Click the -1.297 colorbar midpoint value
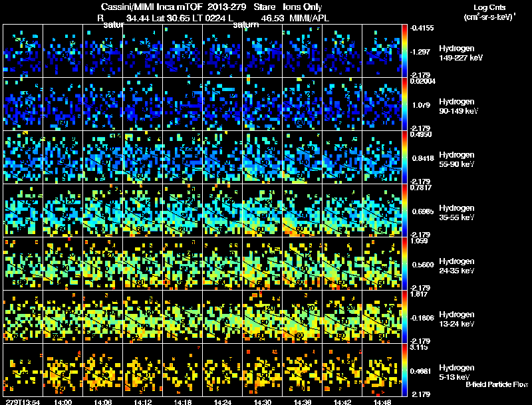The image size is (532, 405). [x=420, y=52]
